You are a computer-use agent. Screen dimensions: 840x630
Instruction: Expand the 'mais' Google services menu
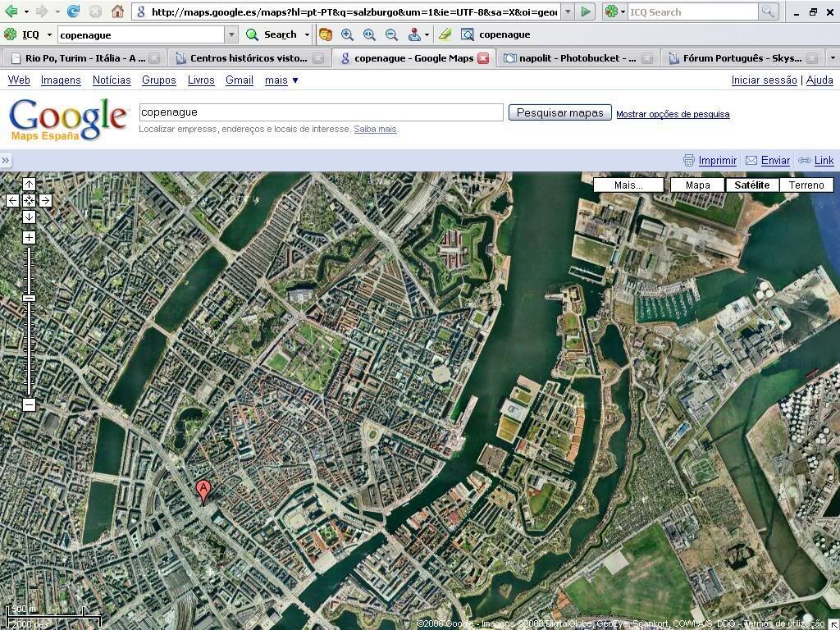[281, 80]
